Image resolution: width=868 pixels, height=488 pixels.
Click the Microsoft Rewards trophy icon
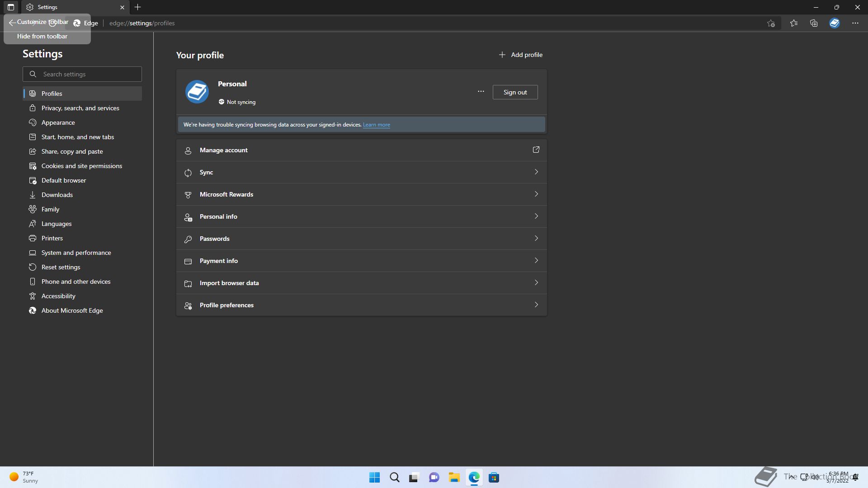point(188,195)
